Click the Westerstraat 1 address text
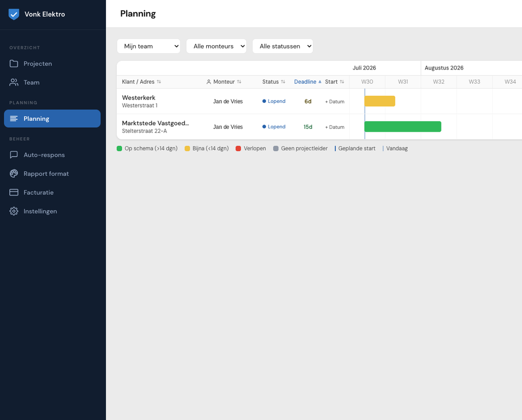Image resolution: width=522 pixels, height=420 pixels. point(140,106)
